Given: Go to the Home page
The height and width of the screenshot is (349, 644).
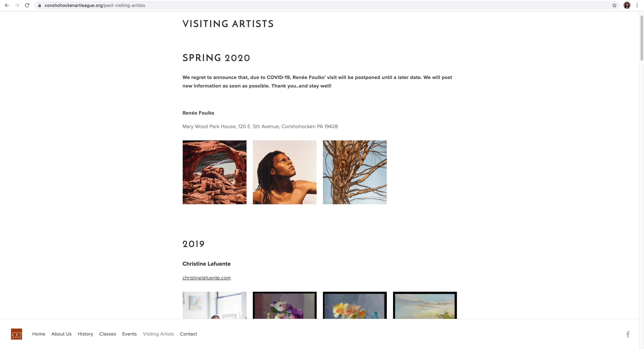Looking at the screenshot, I should [39, 334].
